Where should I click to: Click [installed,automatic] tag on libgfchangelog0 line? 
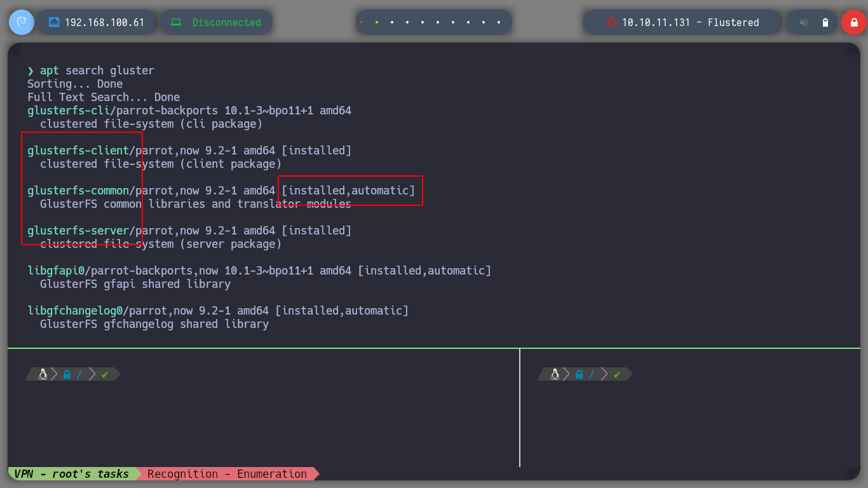[x=342, y=311]
